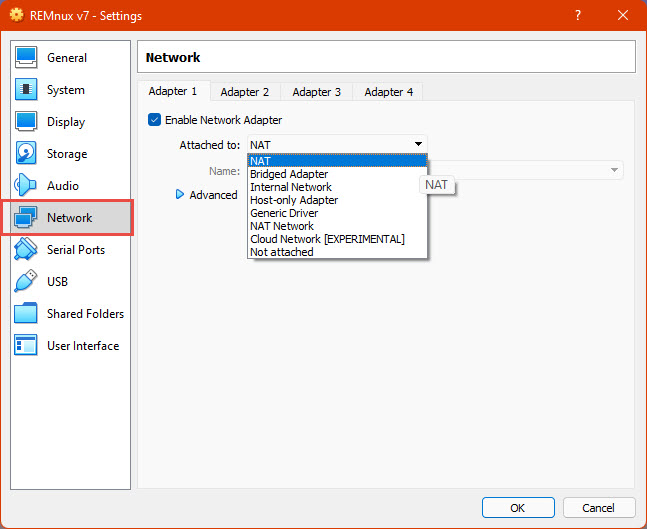This screenshot has width=647, height=529.
Task: Select the System chip icon
Action: pos(27,90)
